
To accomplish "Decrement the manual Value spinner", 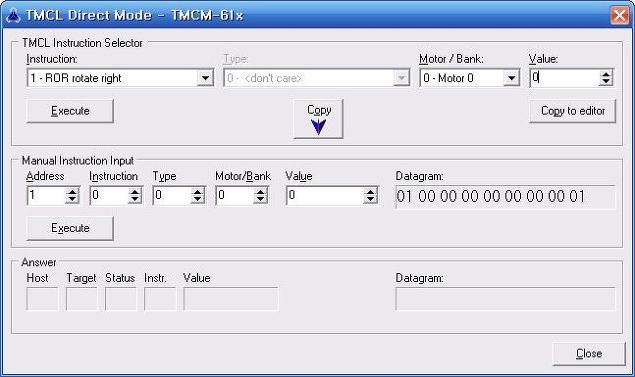I will click(370, 199).
